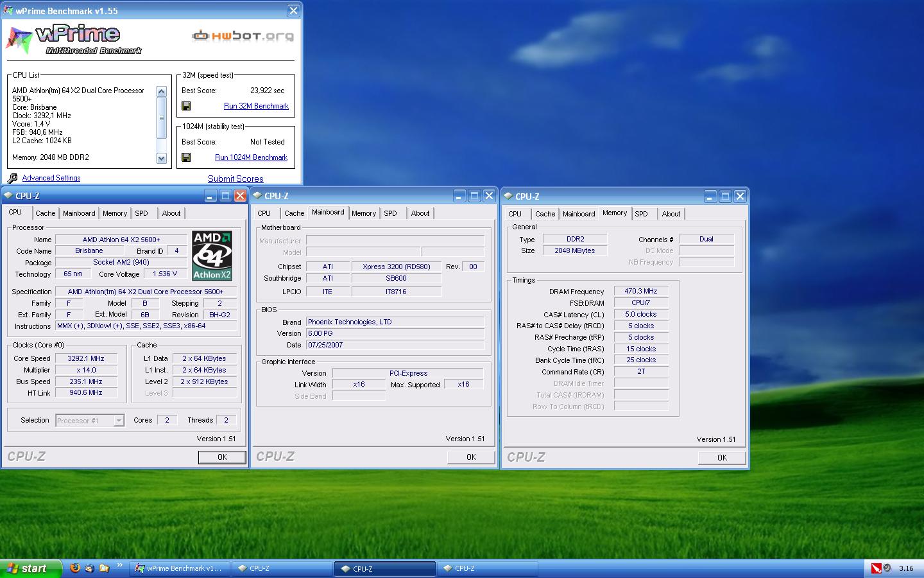Click the BIOS Date 07/25/2007
Viewport: 924px width, 578px height.
[x=395, y=345]
